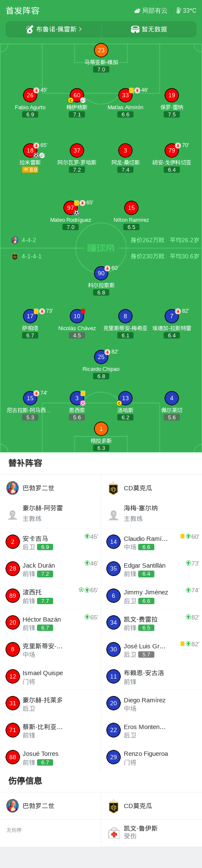
Task: Open player 18 拉米雷斯 with 8.9 rating
Action: 30,150
